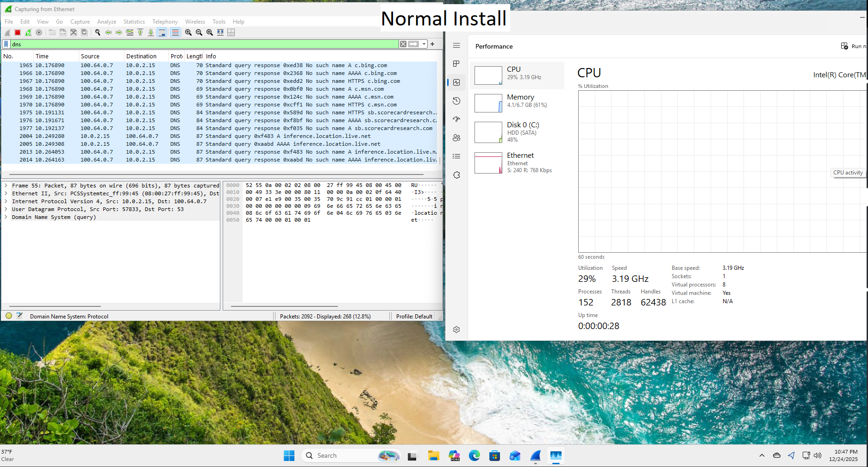Toggle the Task Manager navigation hamburger

[456, 45]
